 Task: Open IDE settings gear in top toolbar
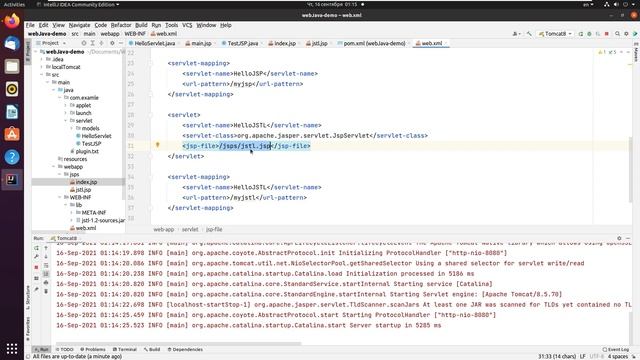626,34
